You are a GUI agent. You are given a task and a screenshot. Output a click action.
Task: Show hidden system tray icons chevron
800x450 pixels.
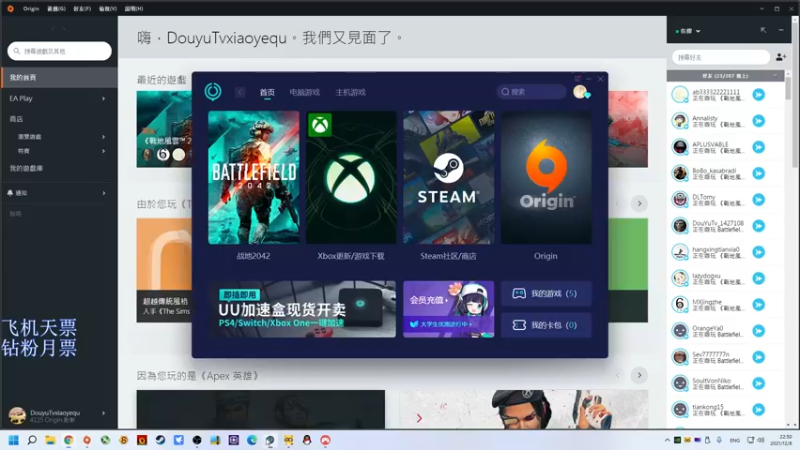667,440
